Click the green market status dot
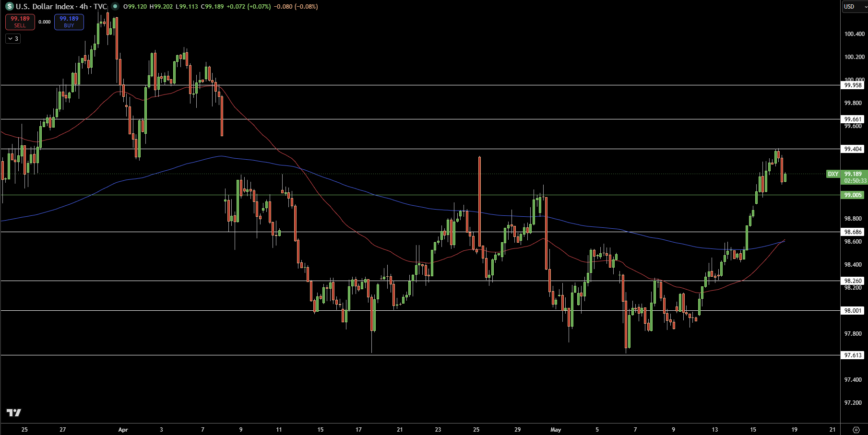Screen dimensions: 868x435 point(115,7)
